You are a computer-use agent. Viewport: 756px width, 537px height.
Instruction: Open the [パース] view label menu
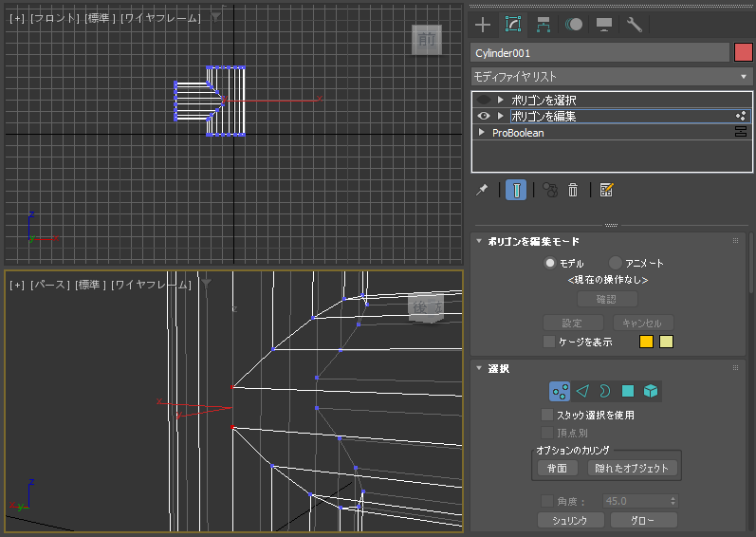click(50, 285)
